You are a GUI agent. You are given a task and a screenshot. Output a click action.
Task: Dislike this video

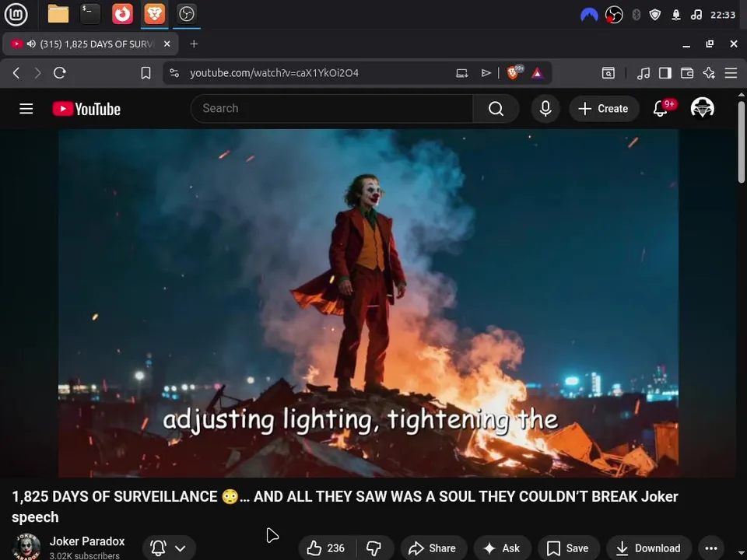tap(374, 548)
